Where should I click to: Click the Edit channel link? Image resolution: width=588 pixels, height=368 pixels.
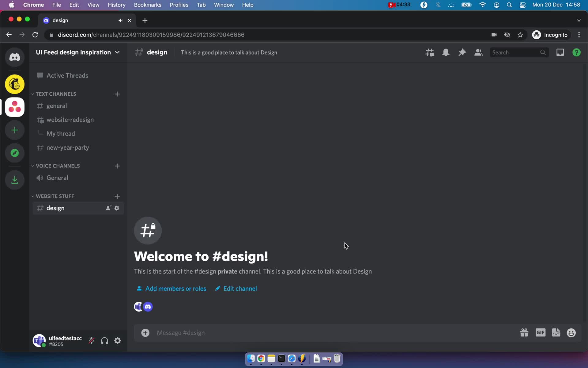[x=236, y=289]
